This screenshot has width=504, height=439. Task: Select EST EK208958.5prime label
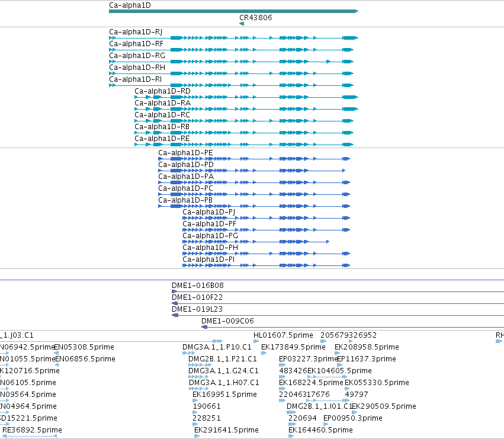point(367,347)
